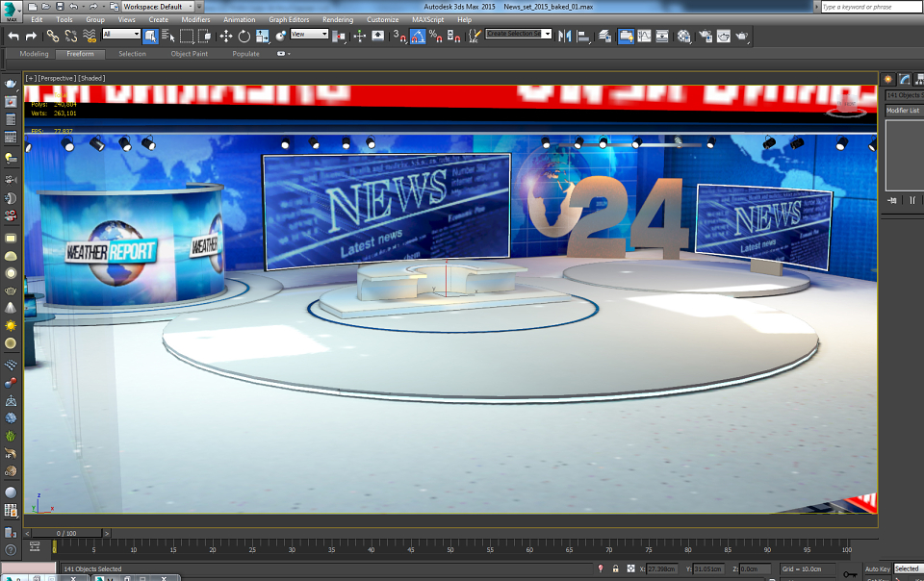Screen dimensions: 924x581
Task: Open the Material Editor icon
Action: (683, 37)
